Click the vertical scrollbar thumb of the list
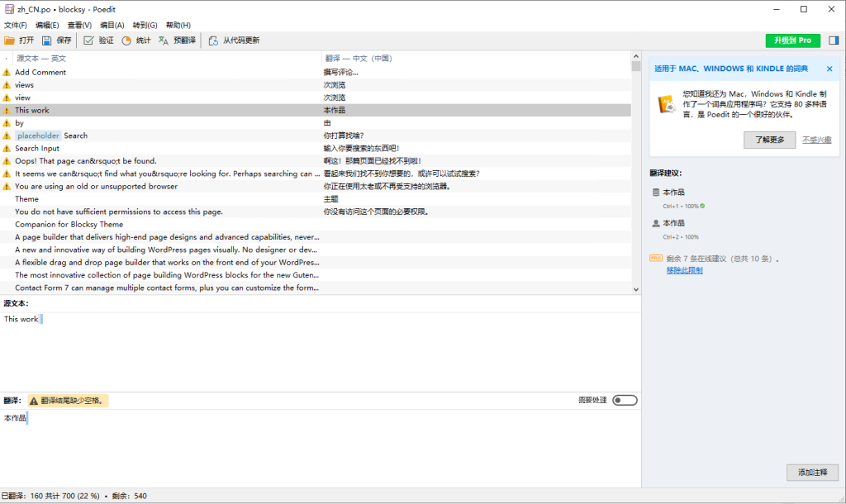 tap(636, 66)
